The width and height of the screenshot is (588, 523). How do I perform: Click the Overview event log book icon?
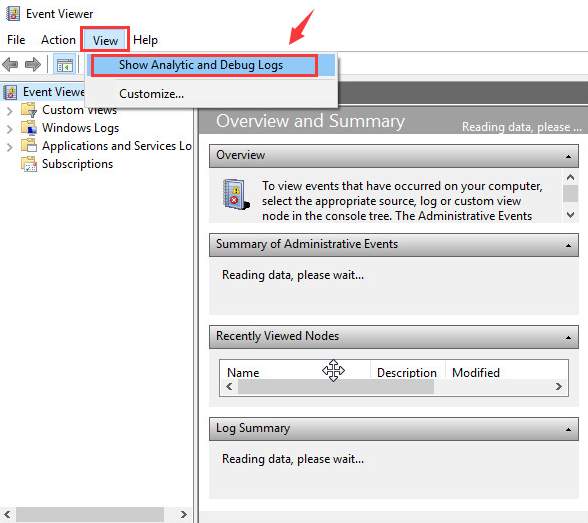(x=236, y=194)
